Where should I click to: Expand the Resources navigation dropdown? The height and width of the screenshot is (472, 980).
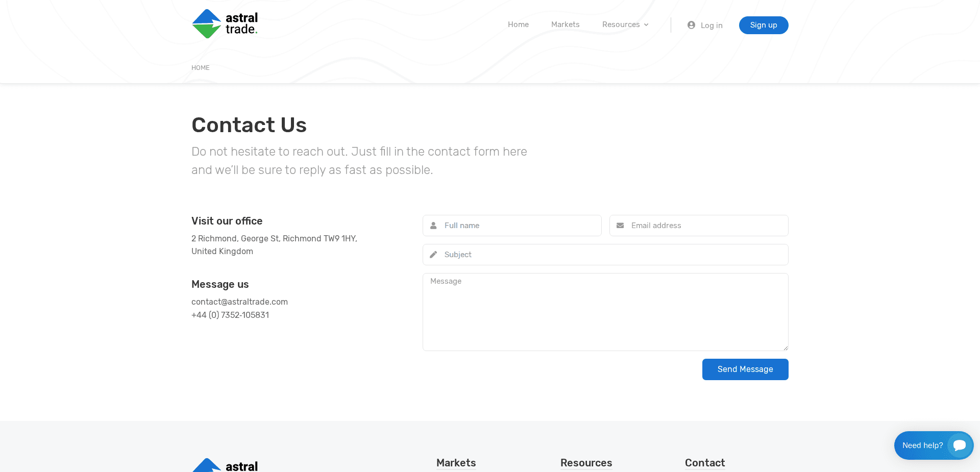coord(625,24)
